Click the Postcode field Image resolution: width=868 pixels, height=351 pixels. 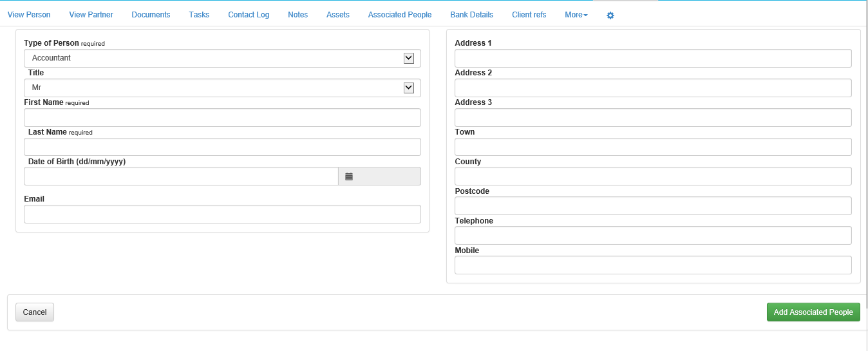(x=653, y=206)
